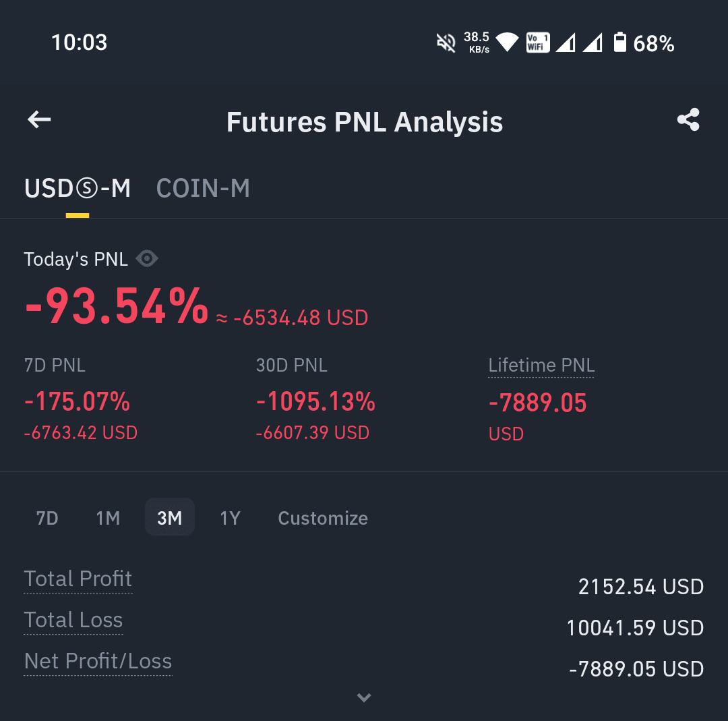Tap the back arrow icon
The height and width of the screenshot is (721, 728).
click(x=39, y=120)
